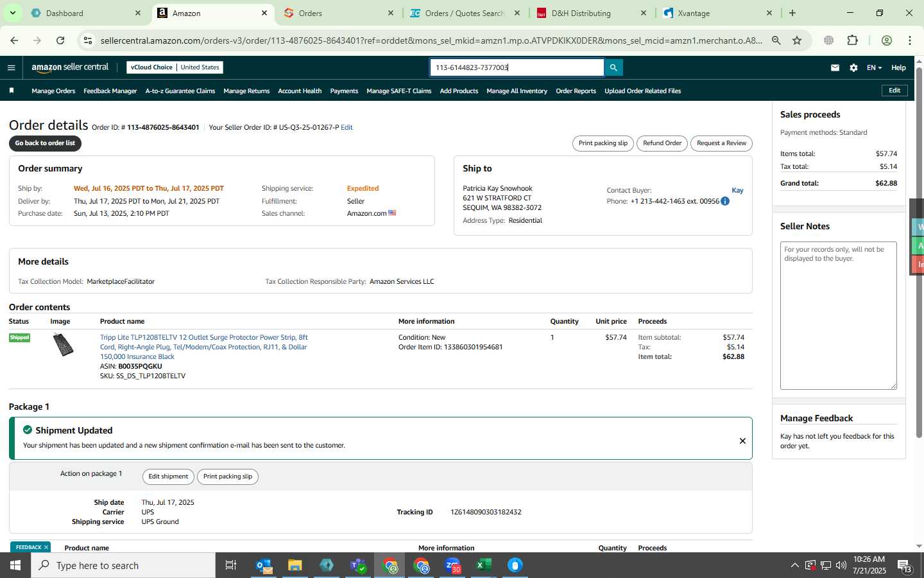
Task: Switch to the Dashboard tab
Action: click(83, 13)
